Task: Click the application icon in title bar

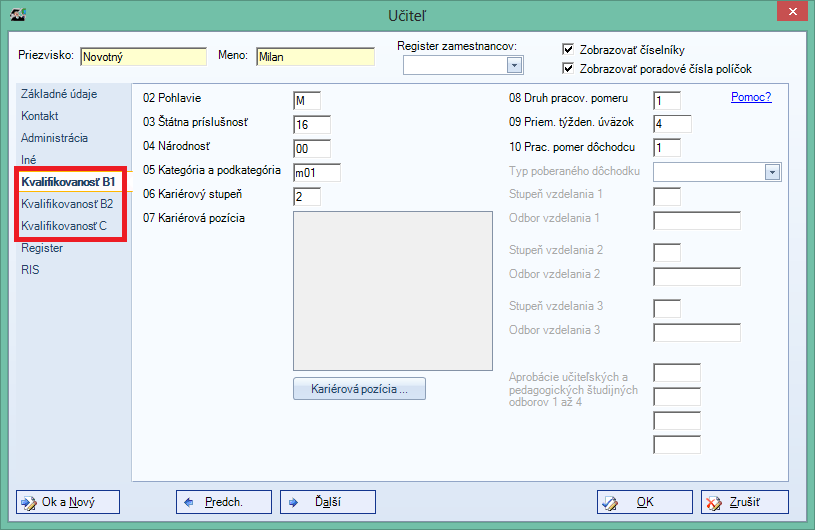Action: (18, 14)
